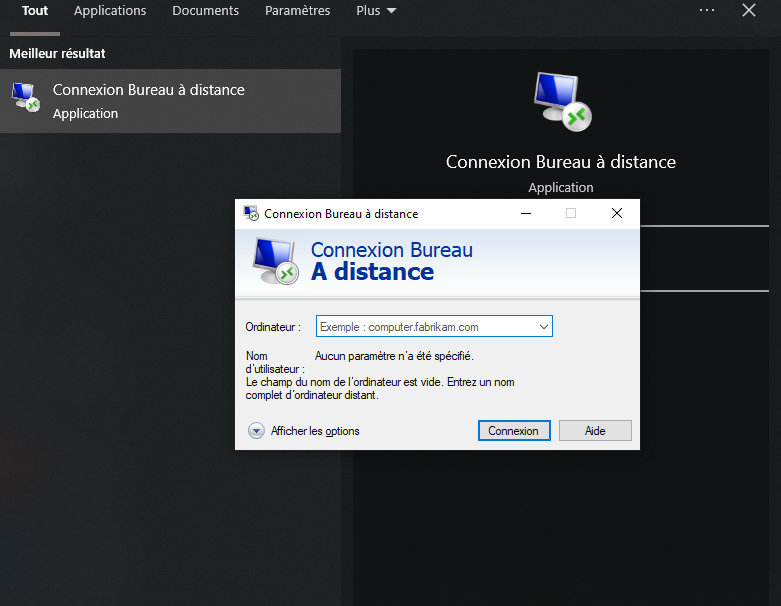781x606 pixels.
Task: Close the Connexion Bureau à distance dialog
Action: pos(617,213)
